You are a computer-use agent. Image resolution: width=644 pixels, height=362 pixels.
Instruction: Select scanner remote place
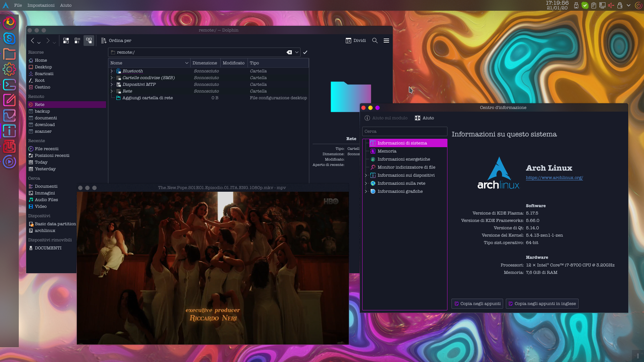tap(66, 132)
